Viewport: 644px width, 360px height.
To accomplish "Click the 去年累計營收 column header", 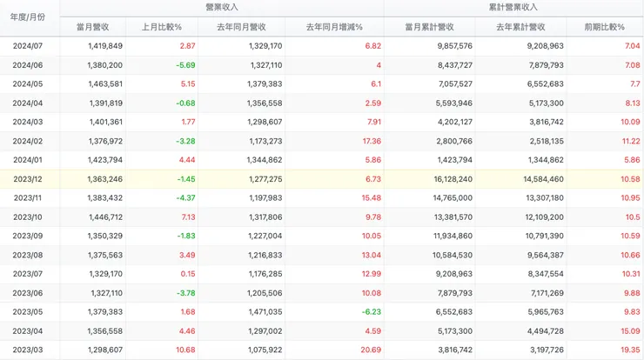I will click(520, 27).
